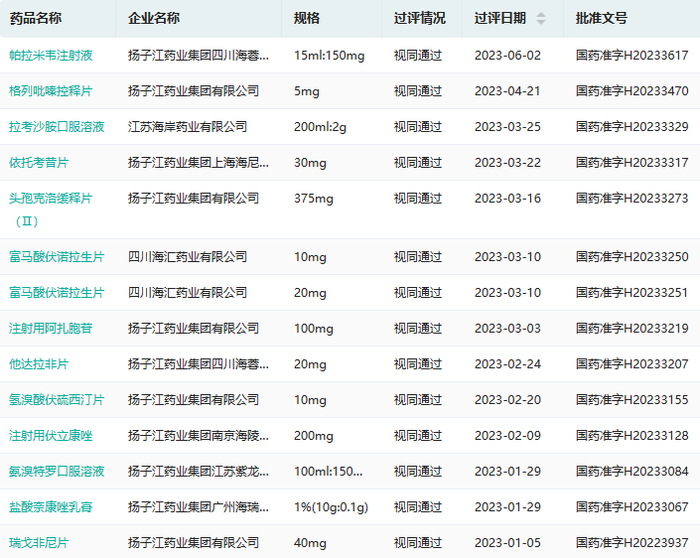Click date cell 2023-04-21
This screenshot has height=558, width=700.
point(508,91)
